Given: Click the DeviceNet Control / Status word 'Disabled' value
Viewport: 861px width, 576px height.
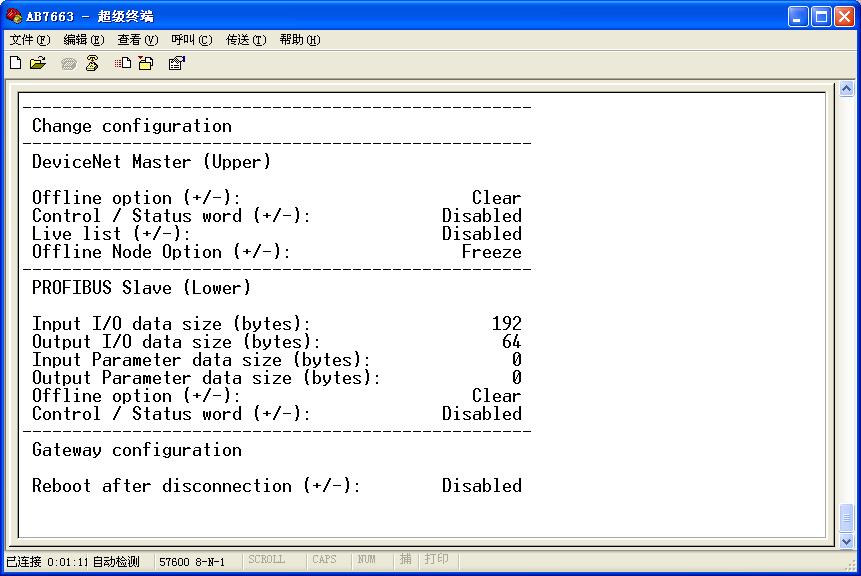Looking at the screenshot, I should [482, 216].
